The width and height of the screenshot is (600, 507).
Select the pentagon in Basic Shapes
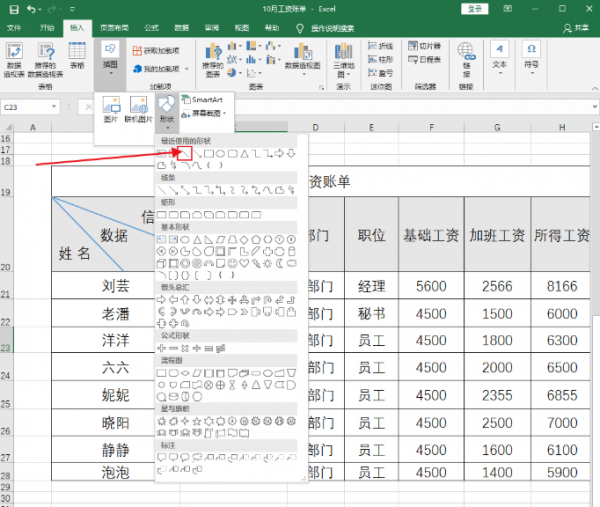click(x=256, y=240)
